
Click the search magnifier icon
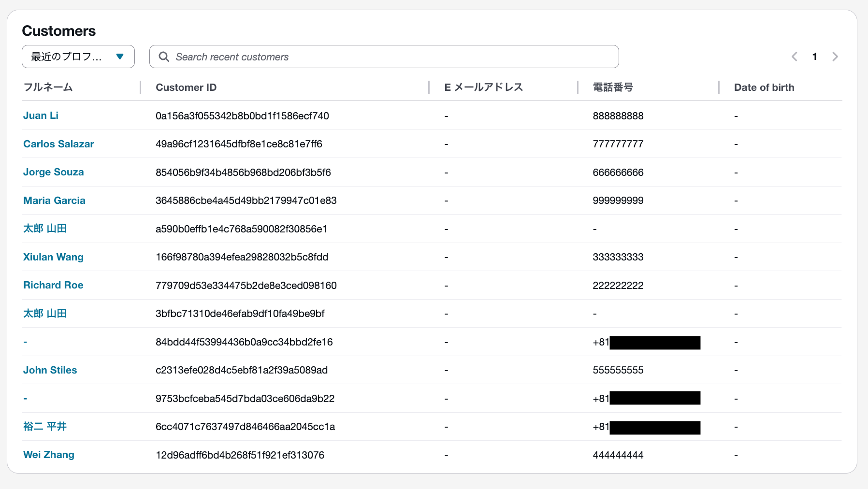click(164, 57)
